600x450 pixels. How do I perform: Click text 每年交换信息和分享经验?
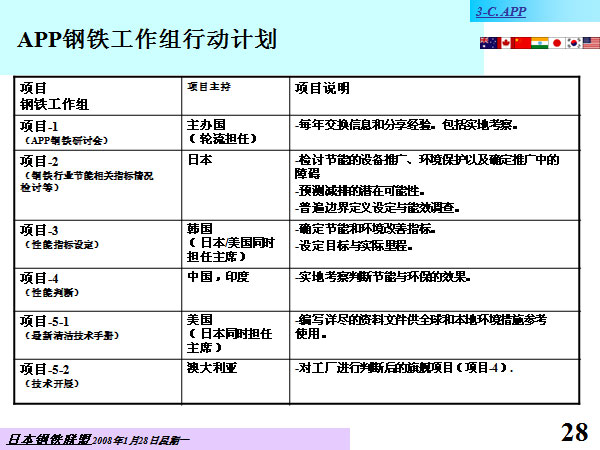pyautogui.click(x=365, y=125)
